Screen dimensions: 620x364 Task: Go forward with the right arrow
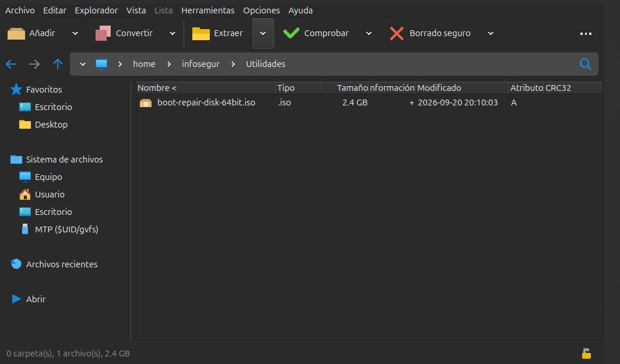pos(34,64)
